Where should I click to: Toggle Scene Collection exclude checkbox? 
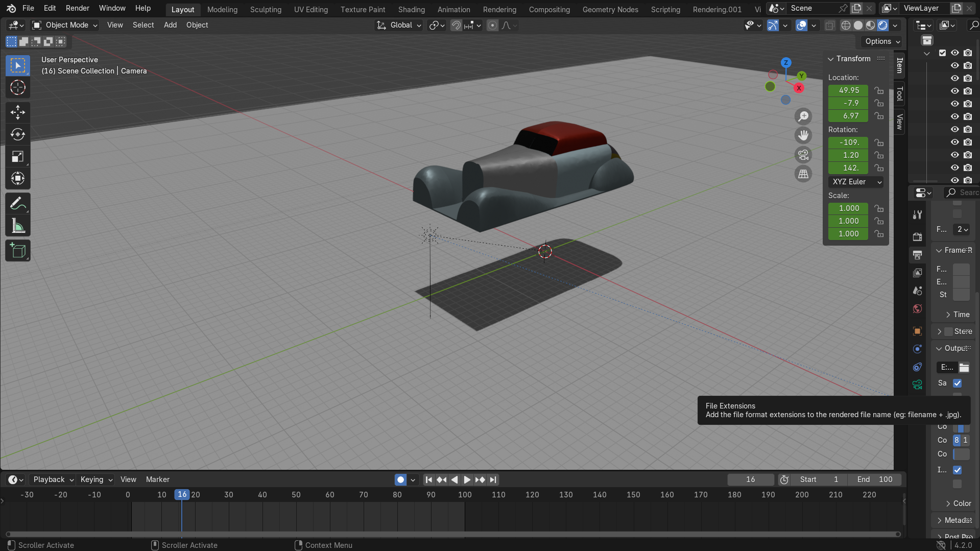[943, 53]
